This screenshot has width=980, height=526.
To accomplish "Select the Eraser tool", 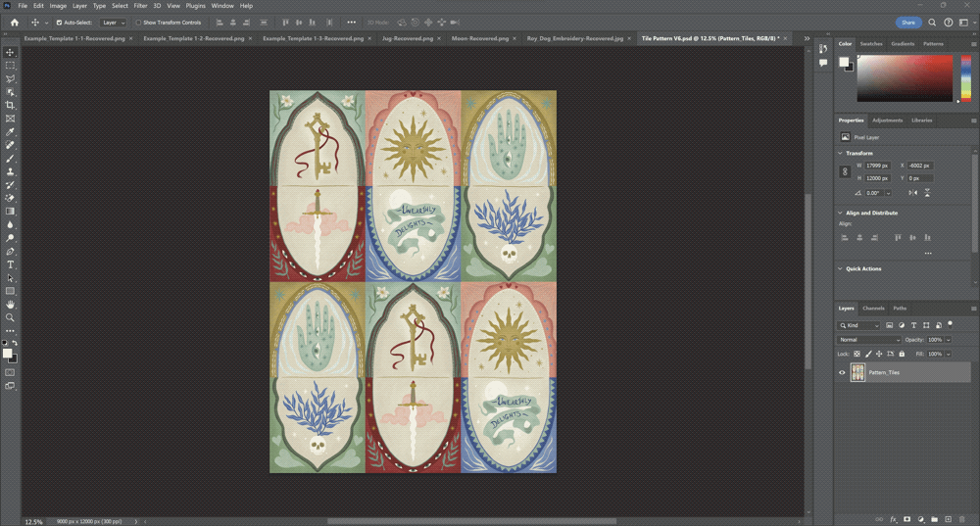I will tap(10, 198).
